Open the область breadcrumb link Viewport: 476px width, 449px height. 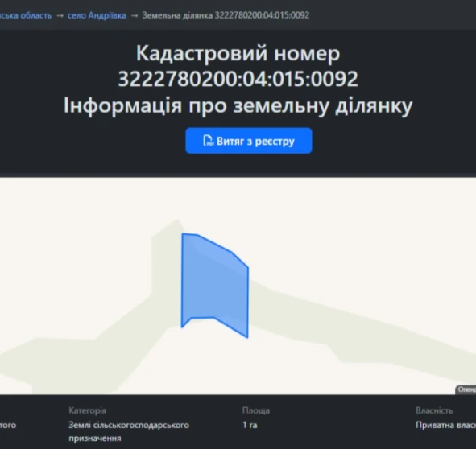(x=26, y=15)
